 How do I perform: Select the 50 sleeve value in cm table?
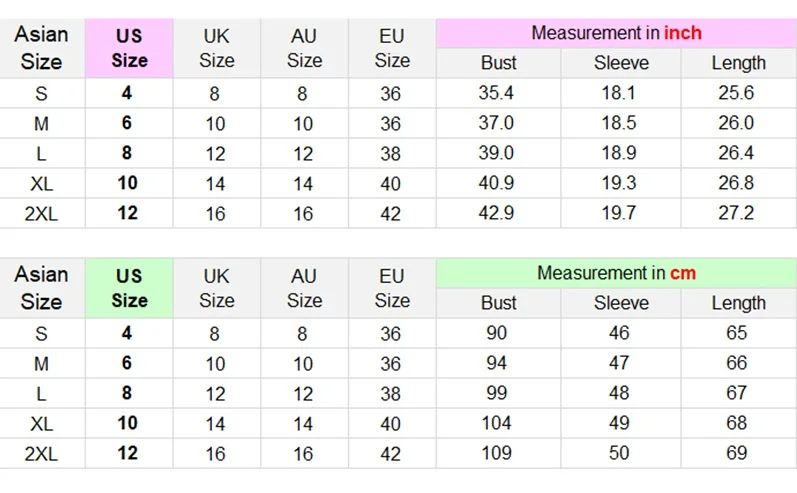pyautogui.click(x=621, y=452)
